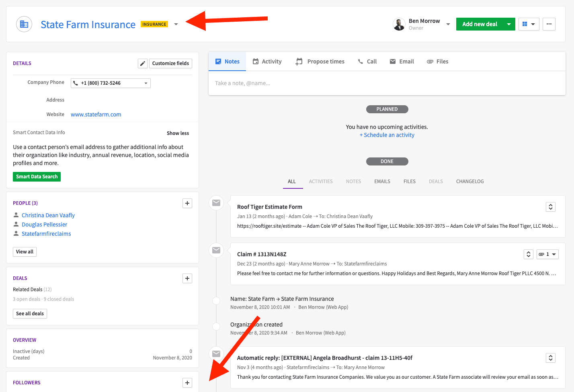Select the EMAILS history filter
This screenshot has height=392, width=574.
tap(382, 182)
